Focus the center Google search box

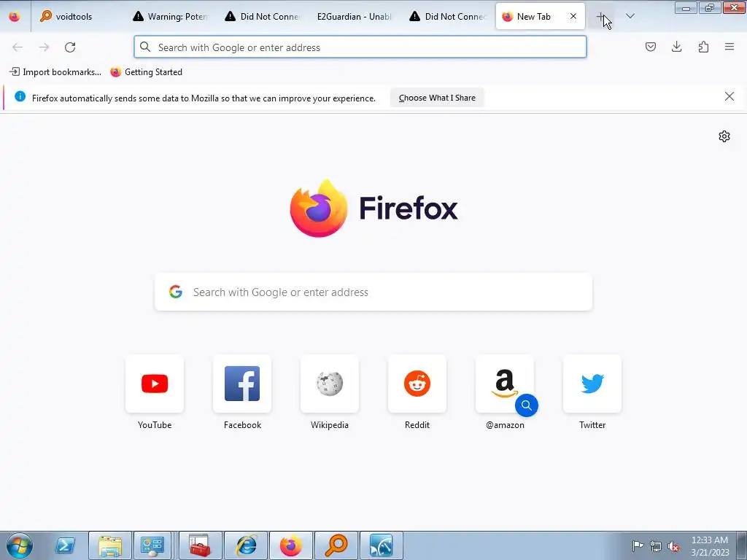pyautogui.click(x=373, y=292)
